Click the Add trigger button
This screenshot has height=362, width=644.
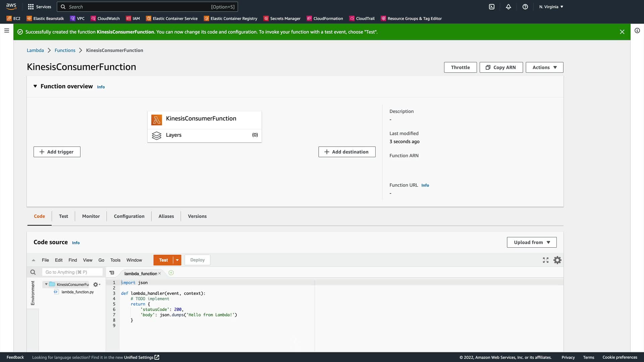tap(57, 152)
